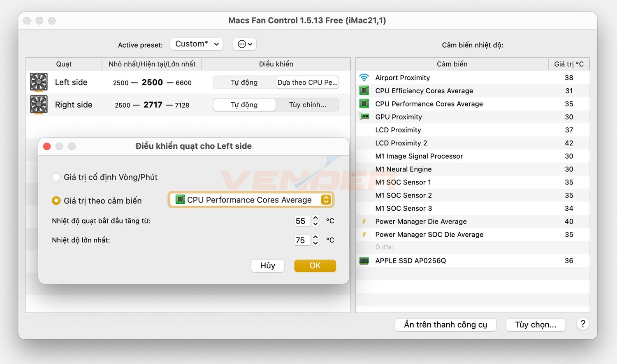Select Dựa theo CPU Pe... control for Left side
The height and width of the screenshot is (364, 617).
tap(307, 82)
